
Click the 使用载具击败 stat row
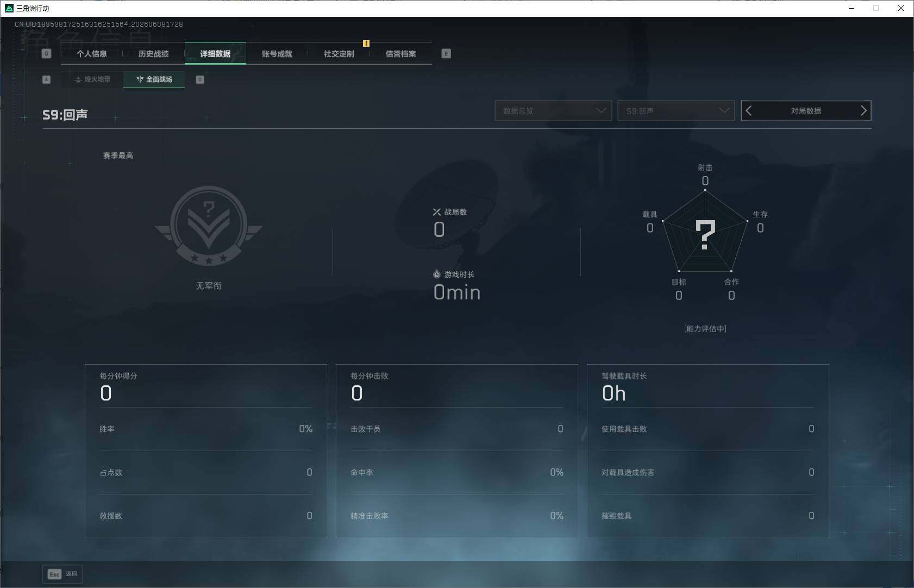(x=708, y=429)
